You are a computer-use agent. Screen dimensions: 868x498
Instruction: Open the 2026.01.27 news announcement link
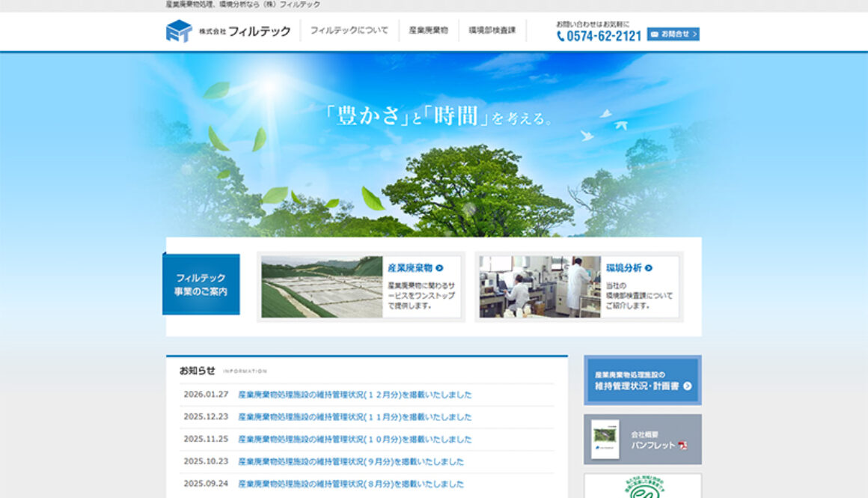tap(355, 394)
